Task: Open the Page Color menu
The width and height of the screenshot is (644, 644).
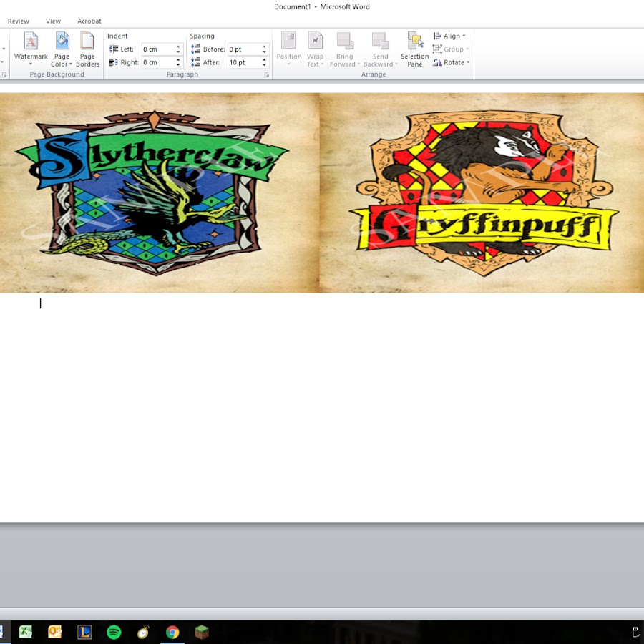Action: (62, 49)
